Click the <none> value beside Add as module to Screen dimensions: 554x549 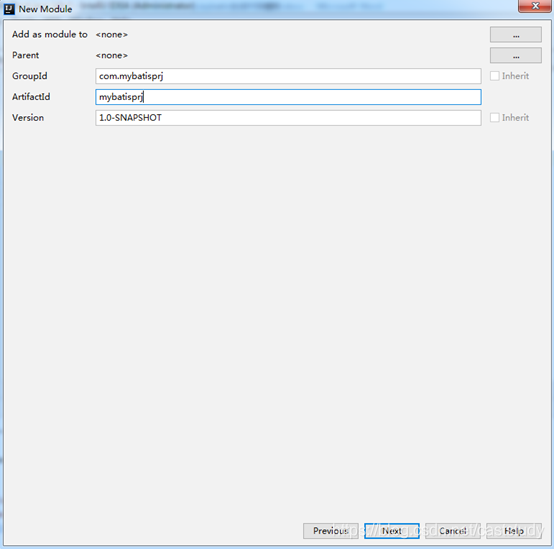[112, 35]
